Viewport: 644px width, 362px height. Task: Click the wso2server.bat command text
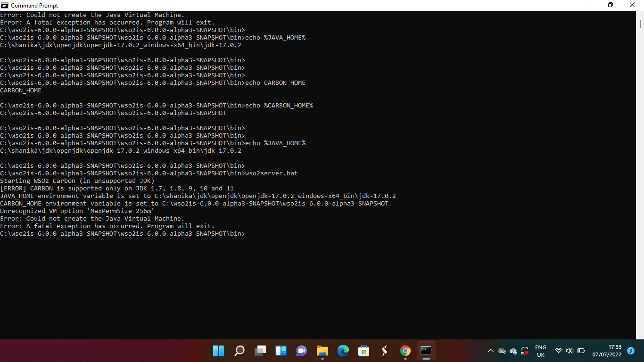[272, 173]
